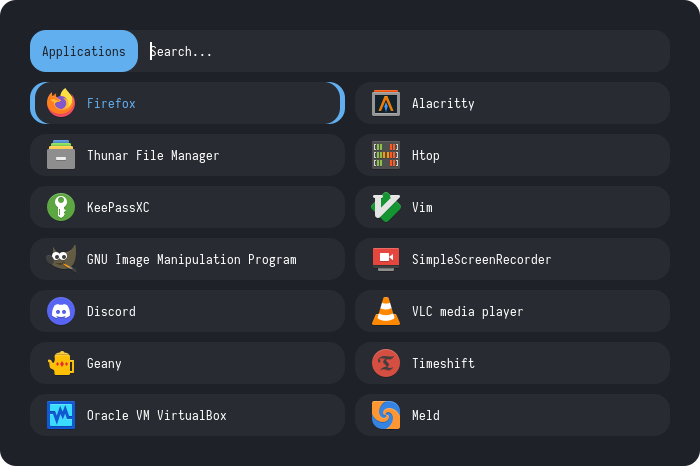Click the Firefox flame icon
The width and height of the screenshot is (700, 466).
61,103
